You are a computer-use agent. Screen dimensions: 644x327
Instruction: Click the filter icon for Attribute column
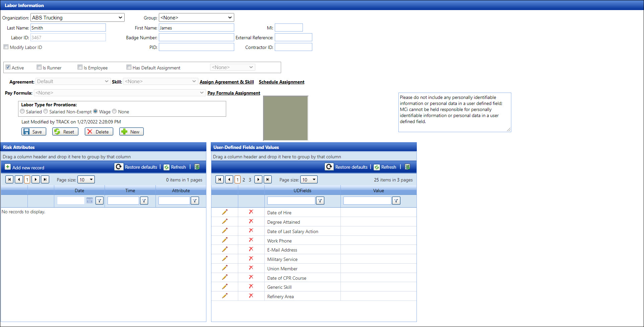click(195, 201)
